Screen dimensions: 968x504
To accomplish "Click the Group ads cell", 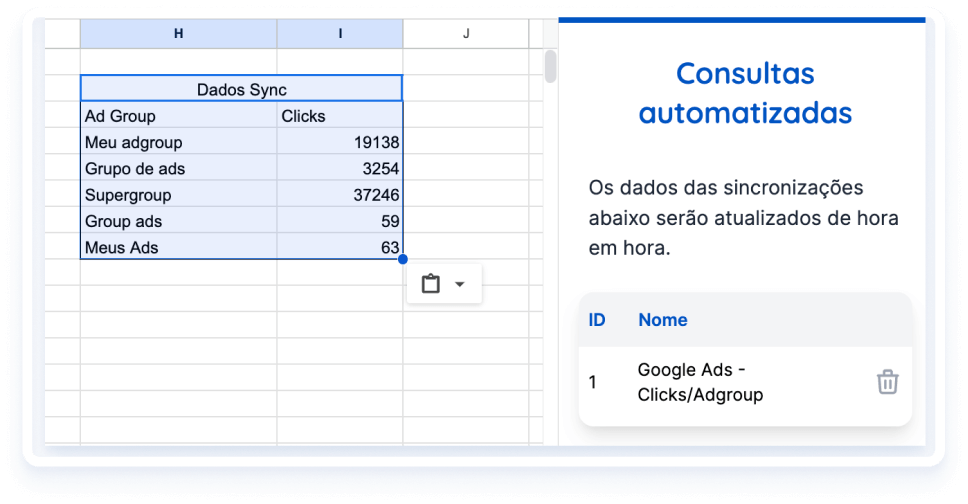I will pyautogui.click(x=178, y=221).
